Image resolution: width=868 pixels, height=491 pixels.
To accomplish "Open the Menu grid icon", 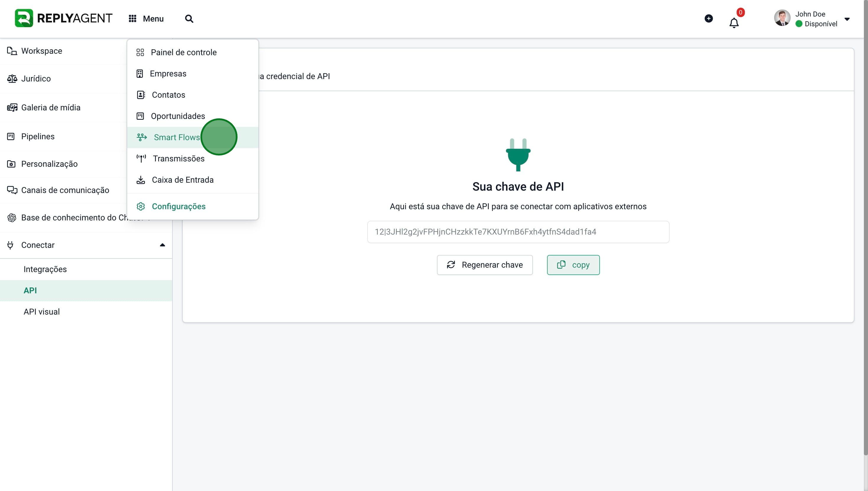I will (x=133, y=19).
